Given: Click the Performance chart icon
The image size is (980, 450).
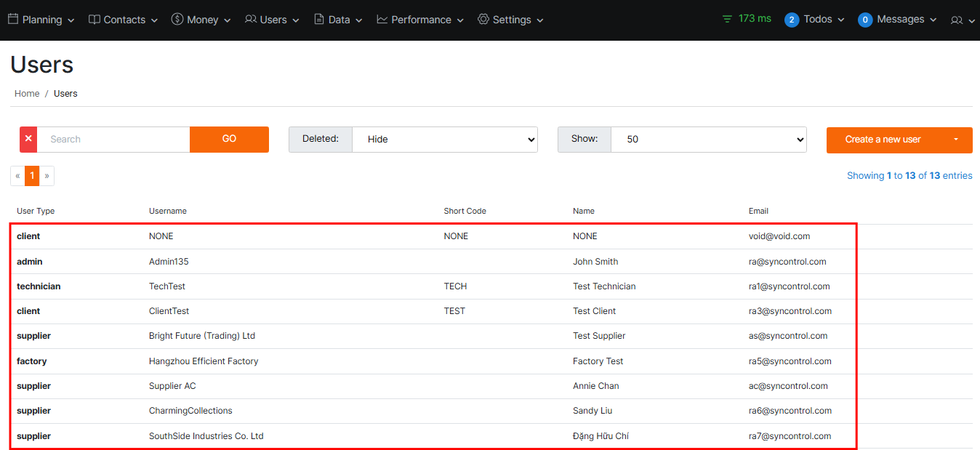Looking at the screenshot, I should (x=382, y=20).
